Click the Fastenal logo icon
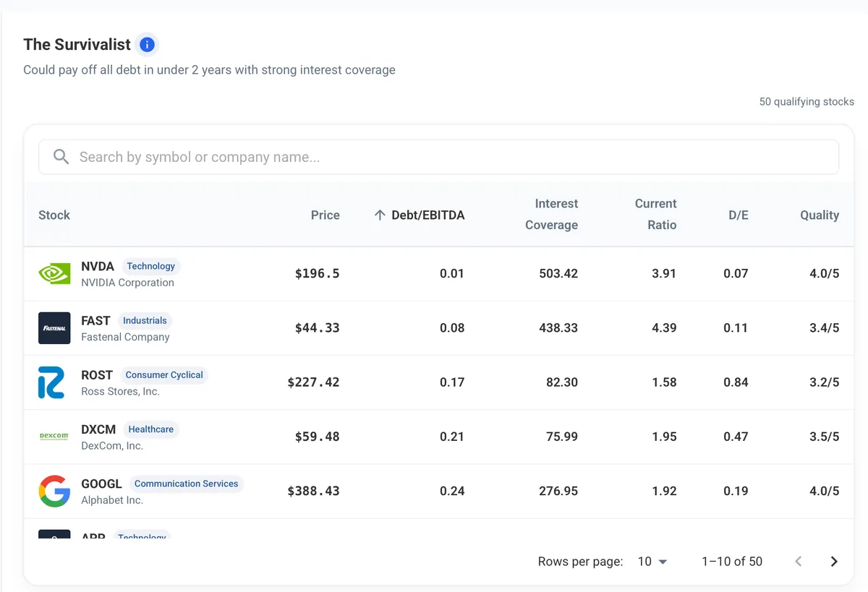Viewport: 868px width, 592px height. (x=54, y=328)
